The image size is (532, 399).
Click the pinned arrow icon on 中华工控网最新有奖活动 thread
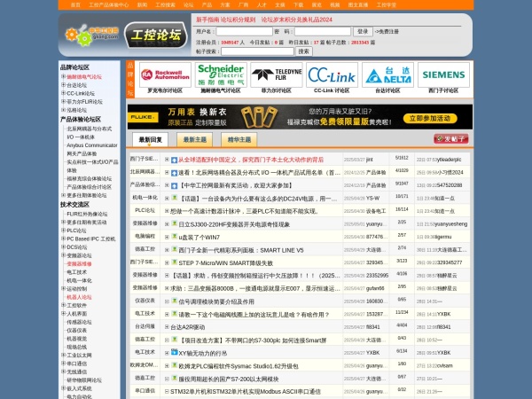point(174,186)
